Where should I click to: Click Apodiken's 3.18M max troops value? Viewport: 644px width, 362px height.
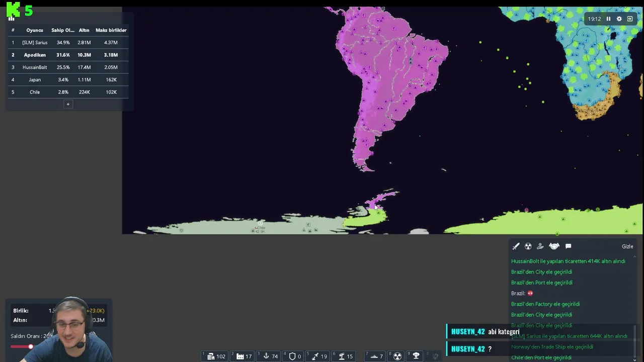point(111,55)
